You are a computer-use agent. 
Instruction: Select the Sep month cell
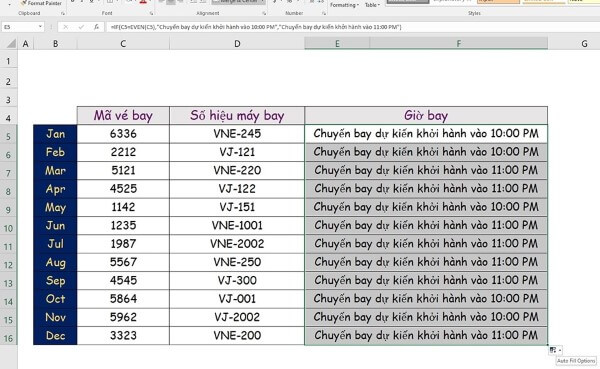coord(55,281)
